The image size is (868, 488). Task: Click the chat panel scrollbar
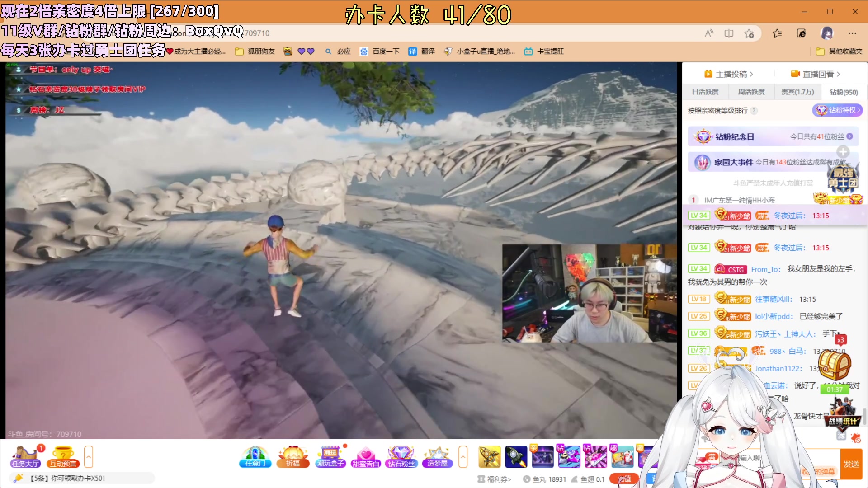tap(864, 416)
